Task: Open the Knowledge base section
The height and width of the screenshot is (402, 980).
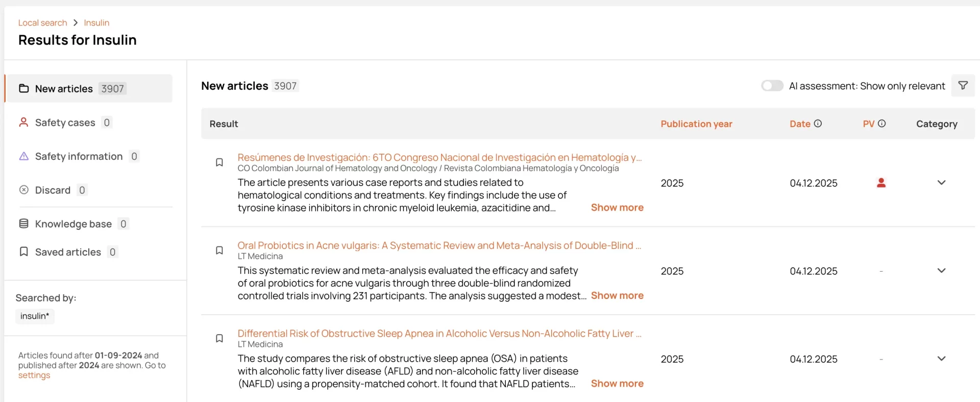Action: click(73, 224)
